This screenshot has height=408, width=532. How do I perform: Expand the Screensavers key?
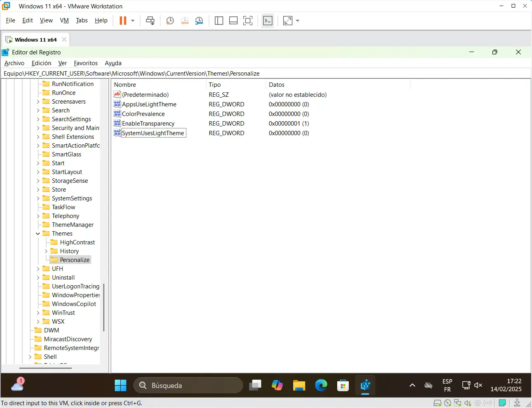tap(38, 102)
